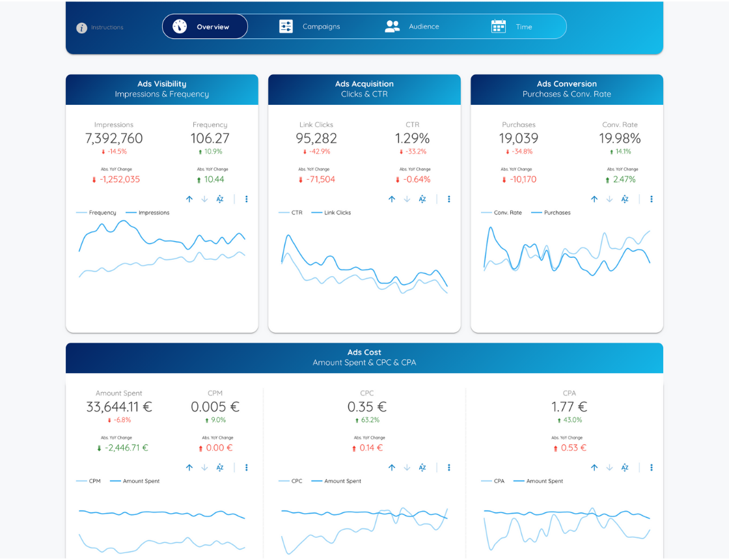The image size is (729, 560).
Task: Sort A-Z in CPA chart
Action: [625, 468]
